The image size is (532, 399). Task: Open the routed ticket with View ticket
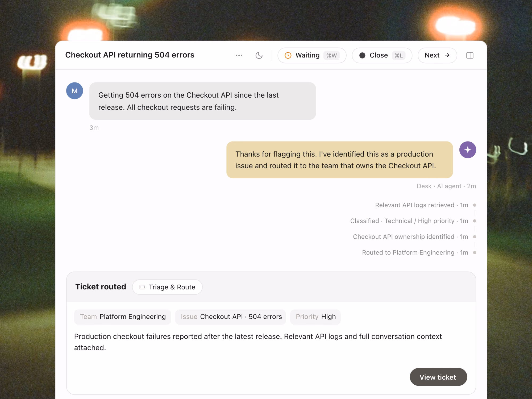point(438,377)
